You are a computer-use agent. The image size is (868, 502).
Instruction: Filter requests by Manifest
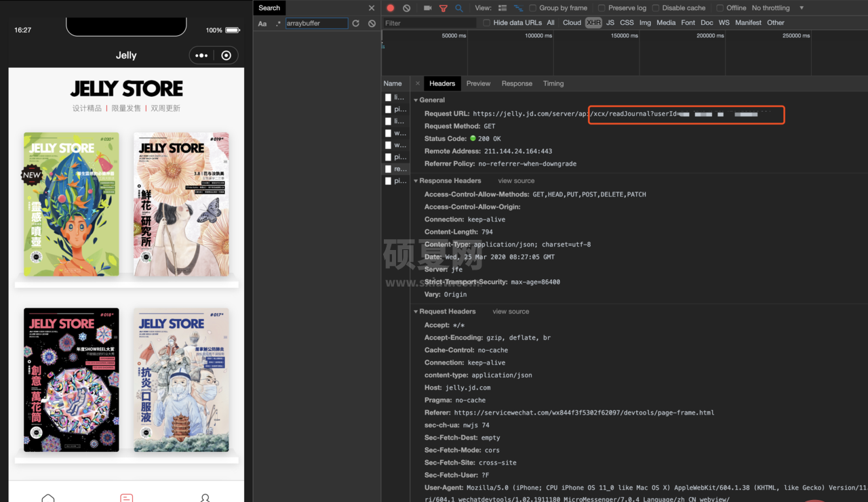748,23
